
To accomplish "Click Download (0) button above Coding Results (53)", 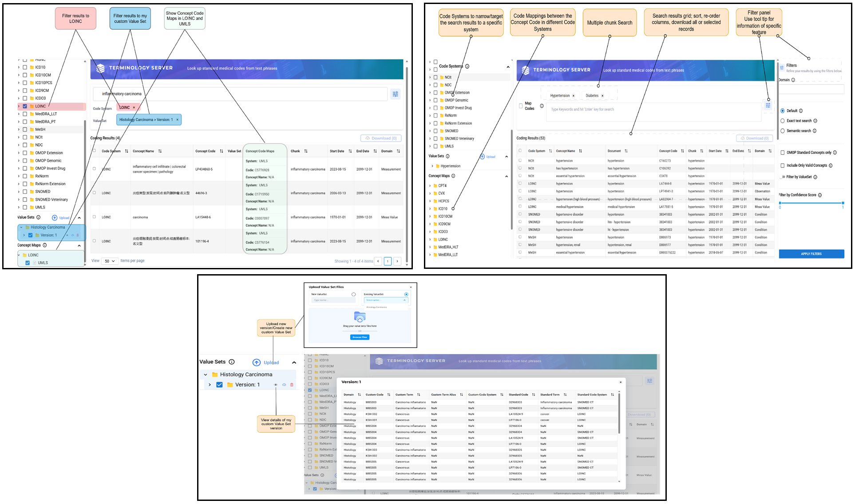I will (755, 138).
